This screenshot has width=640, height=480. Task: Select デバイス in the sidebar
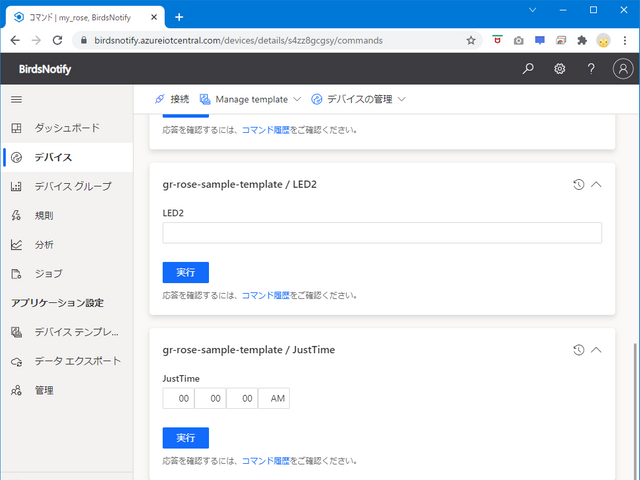tap(67, 157)
